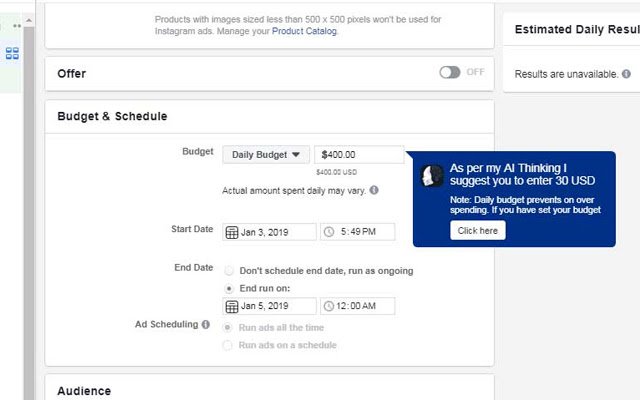Click info icon next to Results are unavailable
The height and width of the screenshot is (400, 640).
pyautogui.click(x=626, y=74)
